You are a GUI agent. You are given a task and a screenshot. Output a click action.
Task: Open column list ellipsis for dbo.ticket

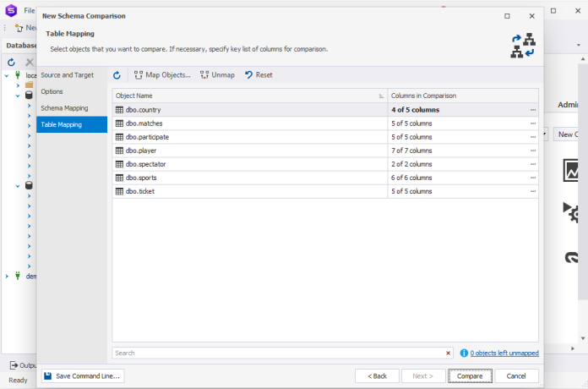[x=533, y=191]
